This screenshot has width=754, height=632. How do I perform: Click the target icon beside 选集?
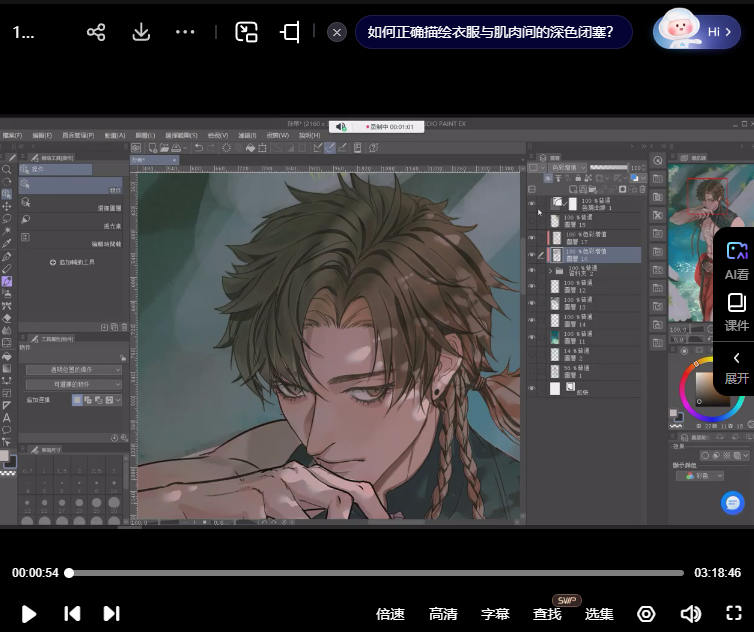coord(646,614)
